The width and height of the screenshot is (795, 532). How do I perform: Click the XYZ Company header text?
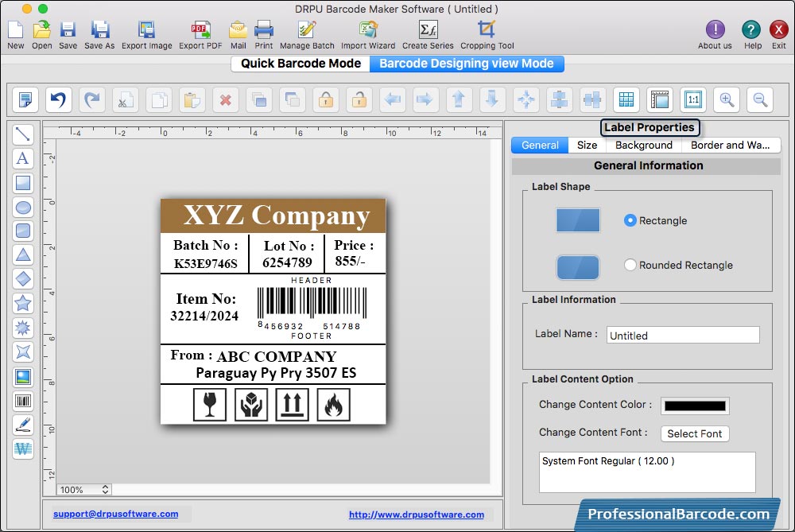(x=277, y=216)
